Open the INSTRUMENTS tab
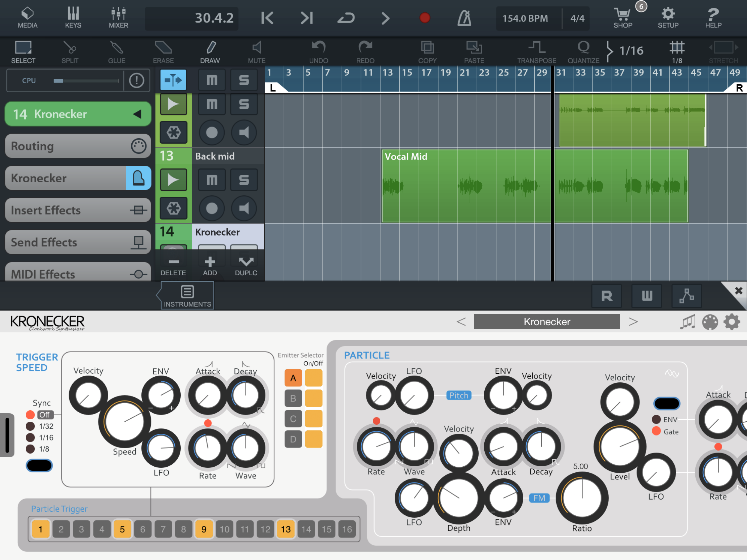The height and width of the screenshot is (560, 747). click(x=187, y=296)
